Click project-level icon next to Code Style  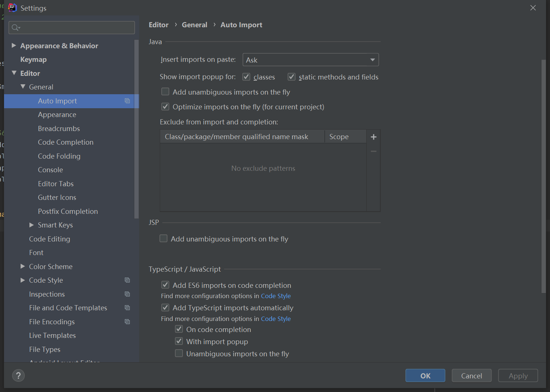[127, 280]
